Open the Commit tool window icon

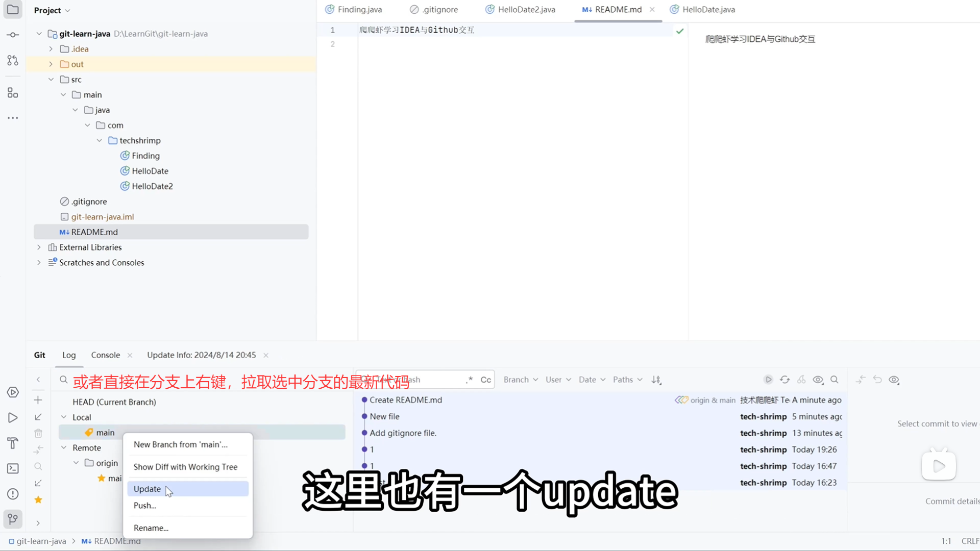click(x=13, y=35)
